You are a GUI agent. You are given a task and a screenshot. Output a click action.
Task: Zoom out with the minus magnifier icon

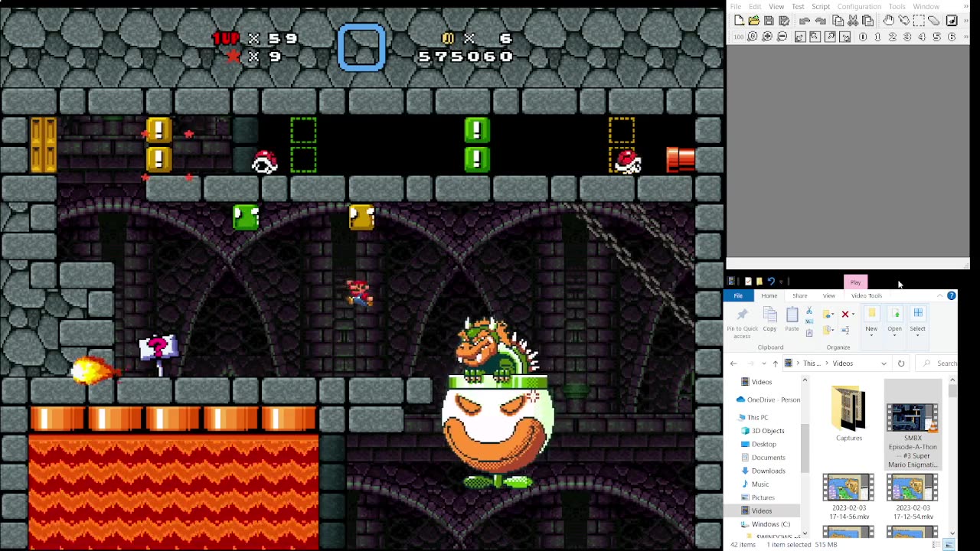pyautogui.click(x=782, y=36)
